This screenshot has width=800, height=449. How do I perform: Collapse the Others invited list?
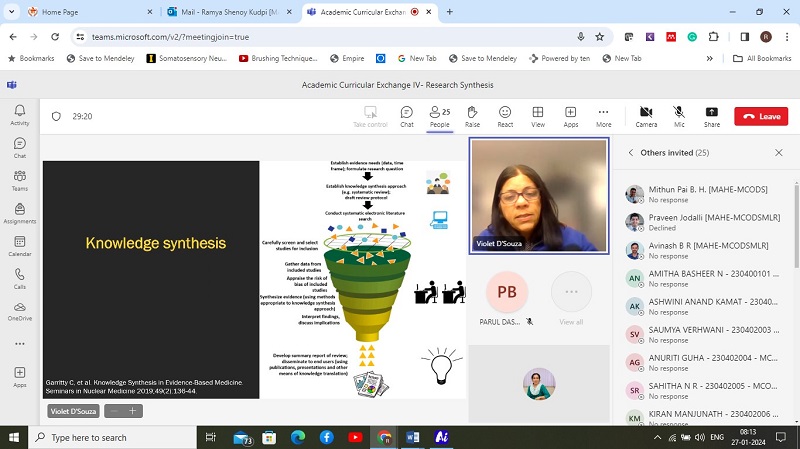[631, 153]
